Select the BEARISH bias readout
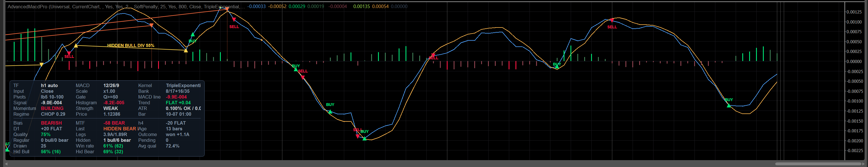This screenshot has height=167, width=868. (x=52, y=123)
